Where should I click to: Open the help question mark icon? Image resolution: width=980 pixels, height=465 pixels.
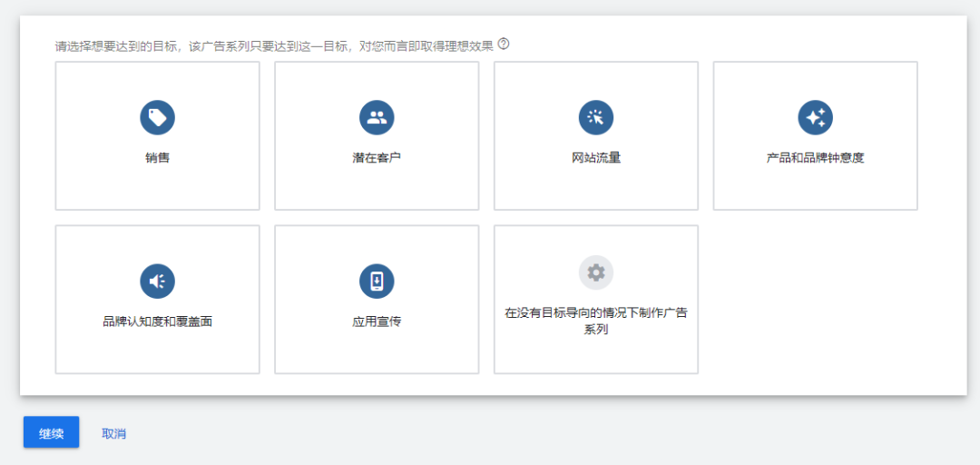pos(504,45)
